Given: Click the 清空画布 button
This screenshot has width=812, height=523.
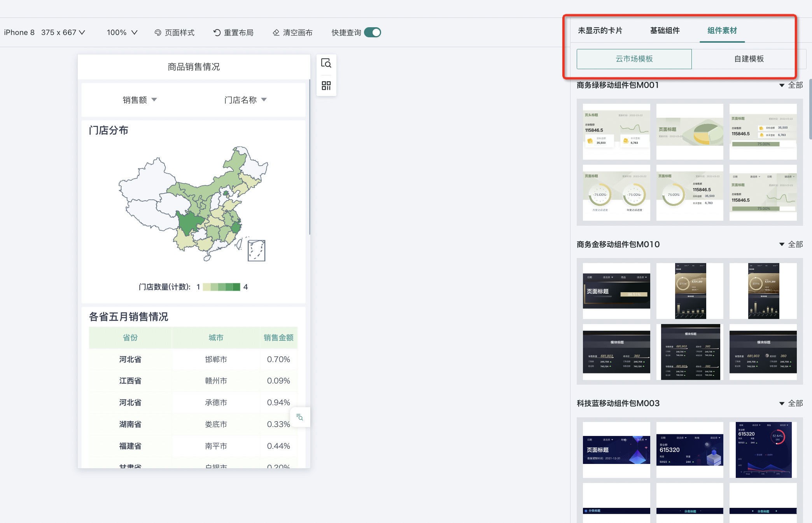Looking at the screenshot, I should click(292, 33).
